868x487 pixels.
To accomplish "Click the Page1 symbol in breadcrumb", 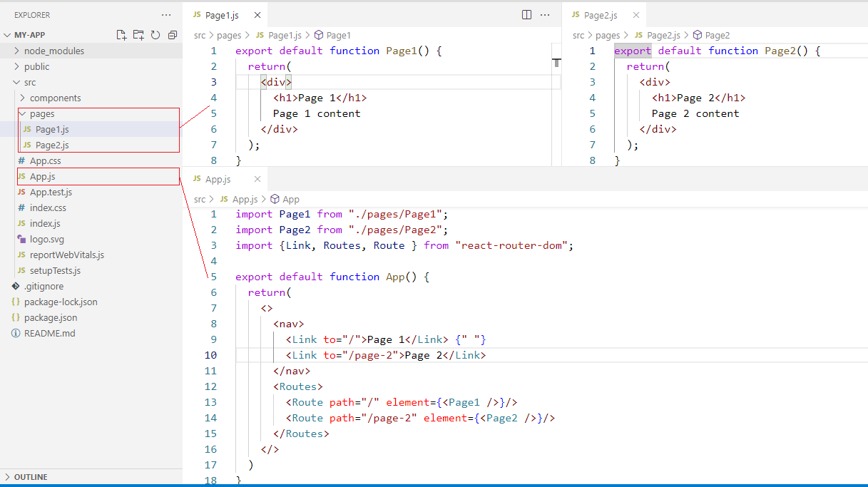I will coord(338,35).
